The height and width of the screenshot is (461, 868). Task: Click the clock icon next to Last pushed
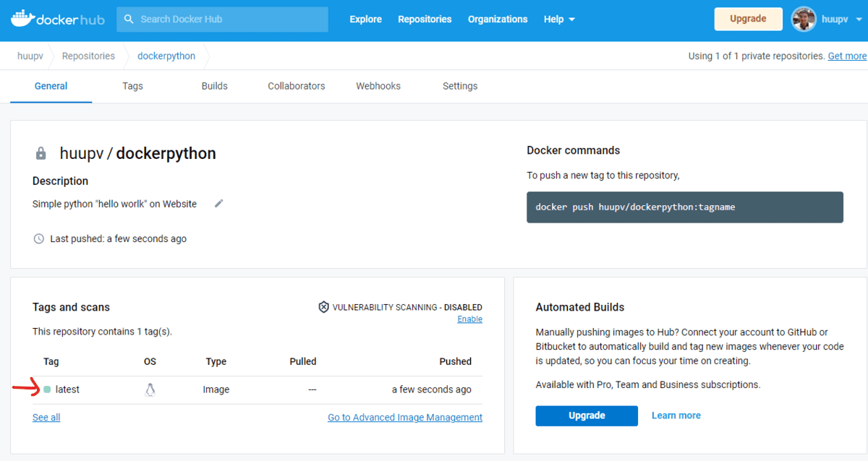(x=38, y=238)
